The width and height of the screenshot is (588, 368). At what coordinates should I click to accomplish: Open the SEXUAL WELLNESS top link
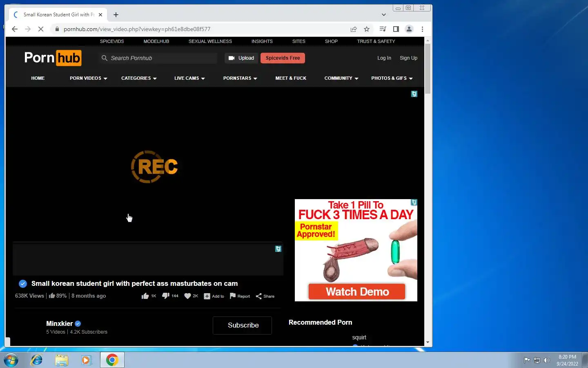(x=210, y=41)
